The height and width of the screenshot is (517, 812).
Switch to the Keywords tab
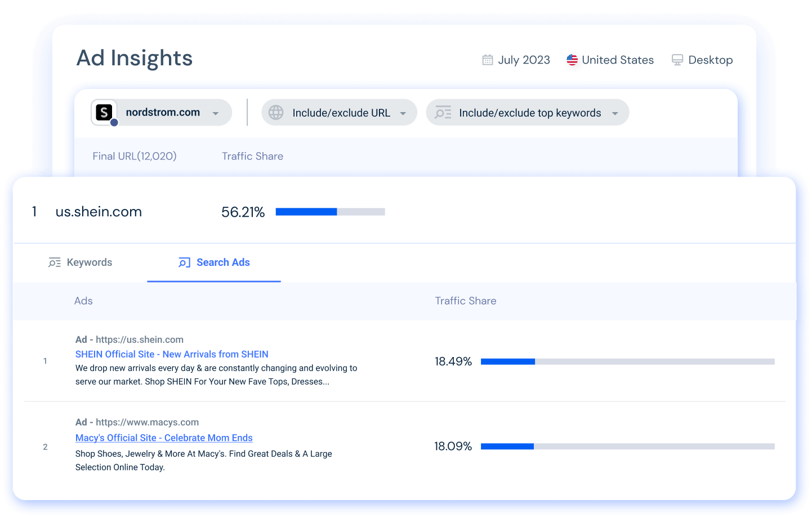(x=89, y=262)
